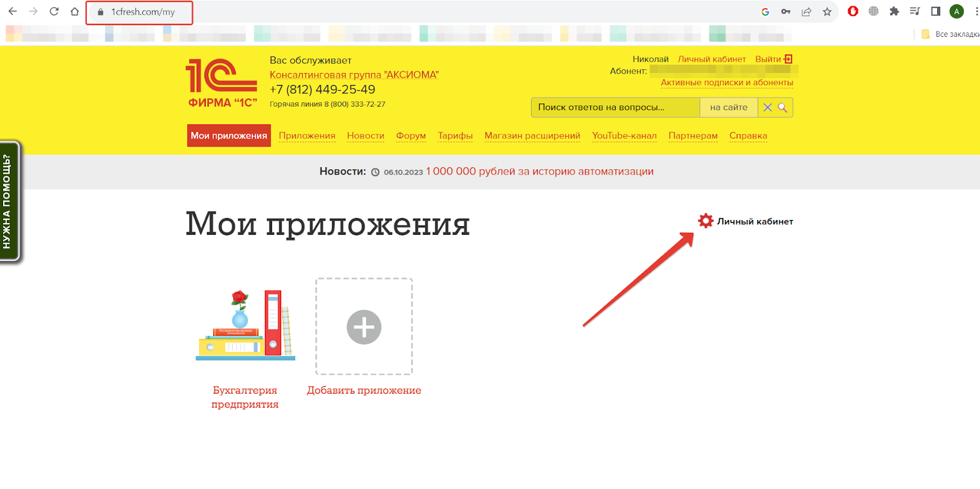Click the 1C firm logo
Viewport: 980px width, 489px height.
tap(222, 83)
